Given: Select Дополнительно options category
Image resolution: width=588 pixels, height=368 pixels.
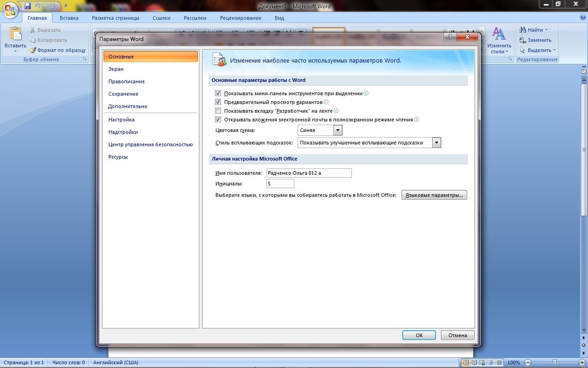Looking at the screenshot, I should (151, 106).
